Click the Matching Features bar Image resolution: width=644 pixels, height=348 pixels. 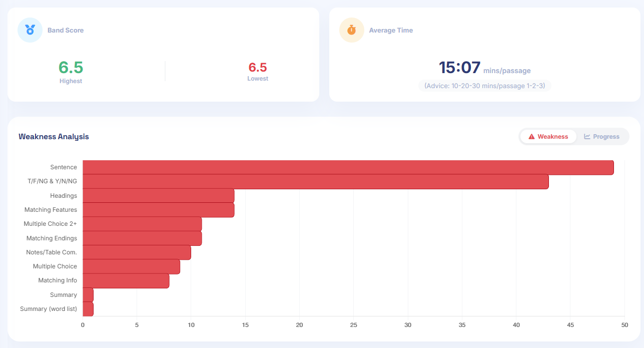point(158,210)
